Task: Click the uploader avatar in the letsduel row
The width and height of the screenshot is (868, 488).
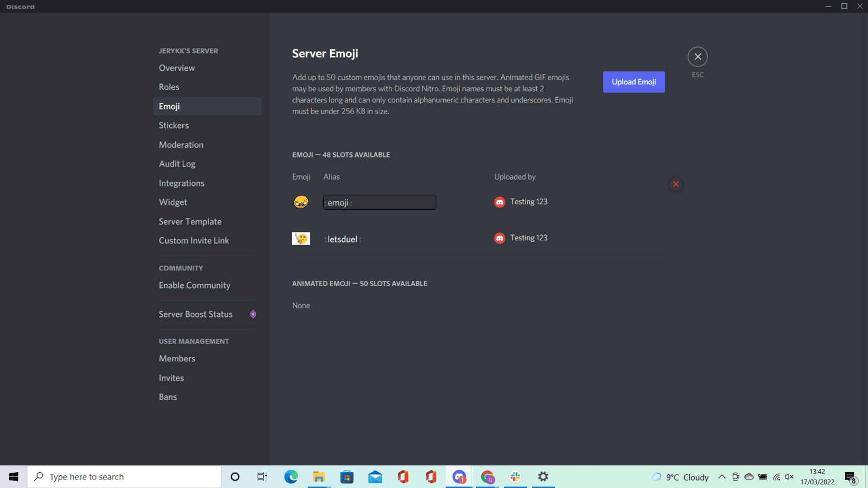Action: tap(499, 238)
